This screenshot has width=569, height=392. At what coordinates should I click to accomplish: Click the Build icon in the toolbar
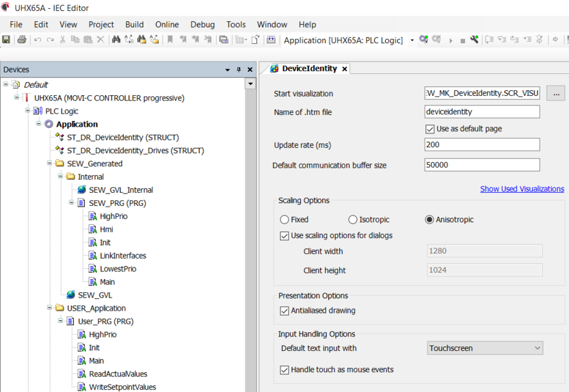(271, 40)
